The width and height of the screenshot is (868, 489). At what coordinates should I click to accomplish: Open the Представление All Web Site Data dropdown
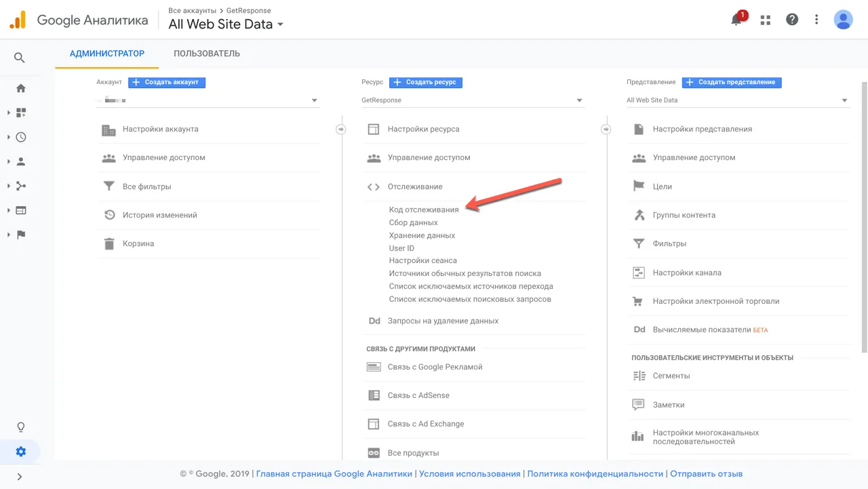click(x=738, y=100)
